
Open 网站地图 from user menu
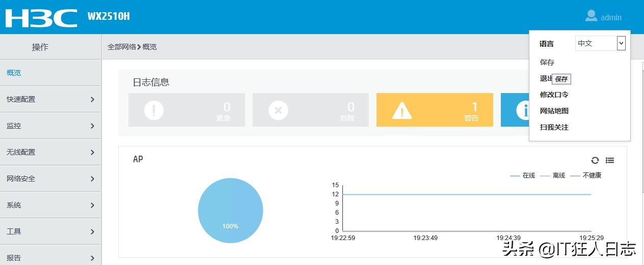pos(554,111)
